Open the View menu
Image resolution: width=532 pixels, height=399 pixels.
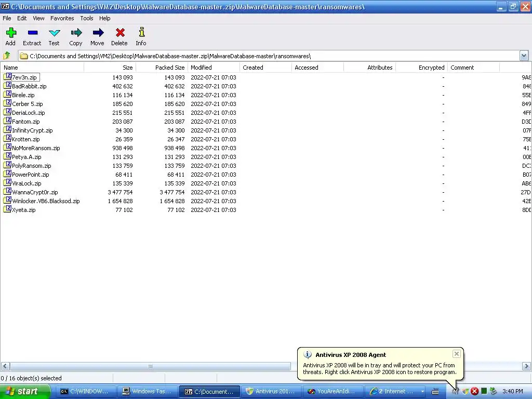(38, 18)
